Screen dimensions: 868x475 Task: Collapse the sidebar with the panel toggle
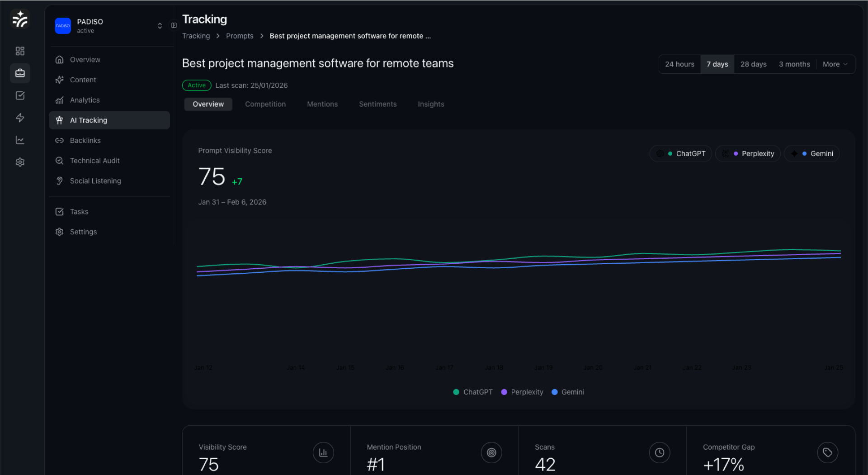(x=174, y=25)
